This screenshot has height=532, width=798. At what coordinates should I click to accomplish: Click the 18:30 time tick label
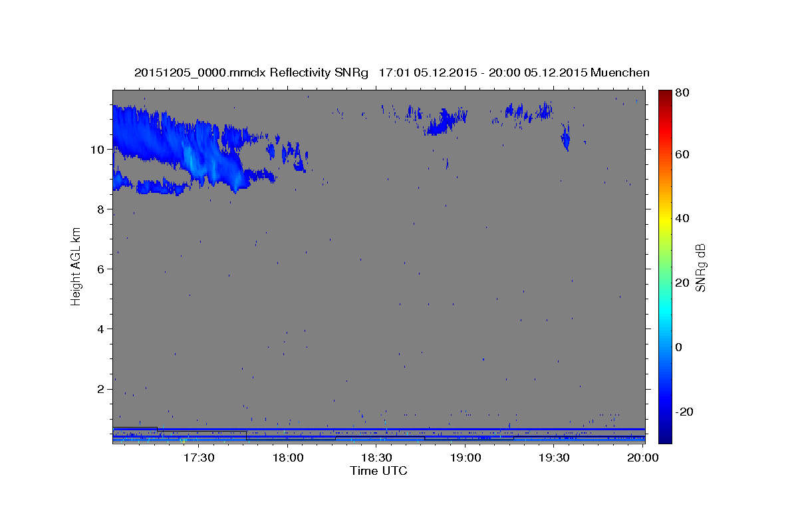(x=376, y=458)
